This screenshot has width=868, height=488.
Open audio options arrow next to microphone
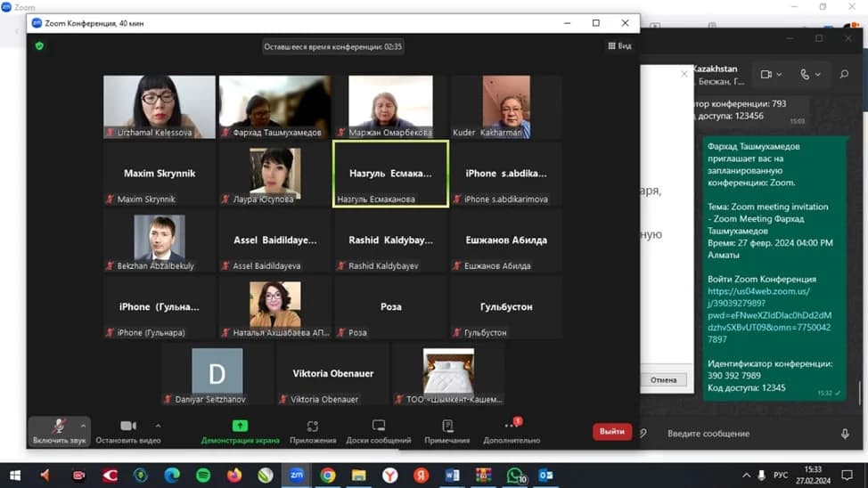pos(83,426)
